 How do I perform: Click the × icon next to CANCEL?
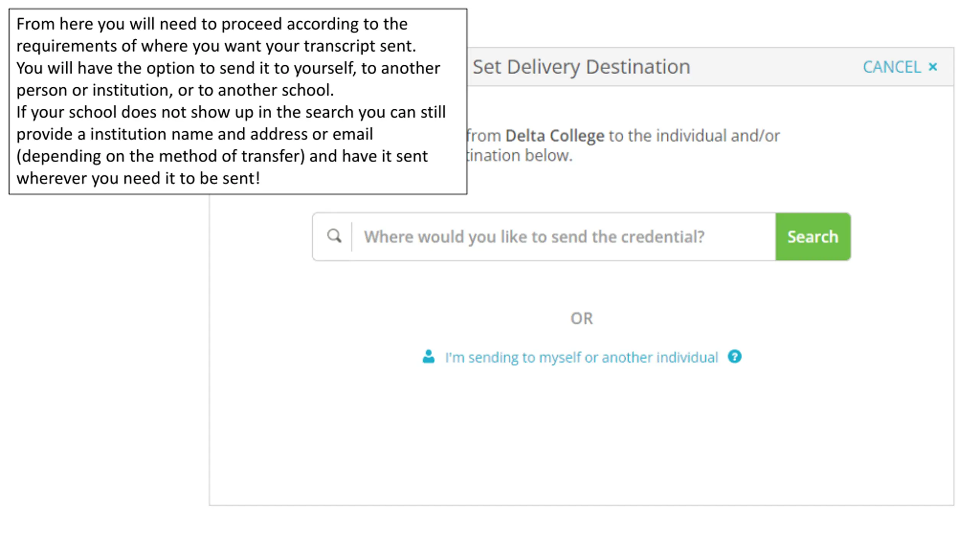pyautogui.click(x=933, y=67)
